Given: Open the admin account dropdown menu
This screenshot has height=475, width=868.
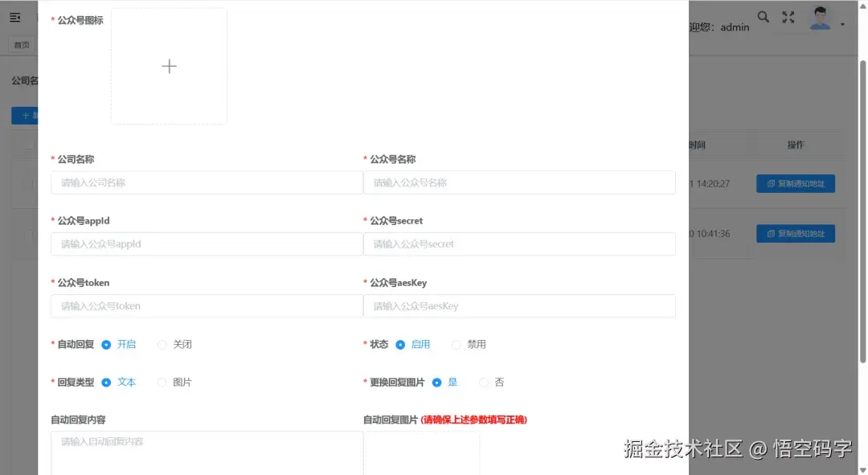Looking at the screenshot, I should [841, 23].
